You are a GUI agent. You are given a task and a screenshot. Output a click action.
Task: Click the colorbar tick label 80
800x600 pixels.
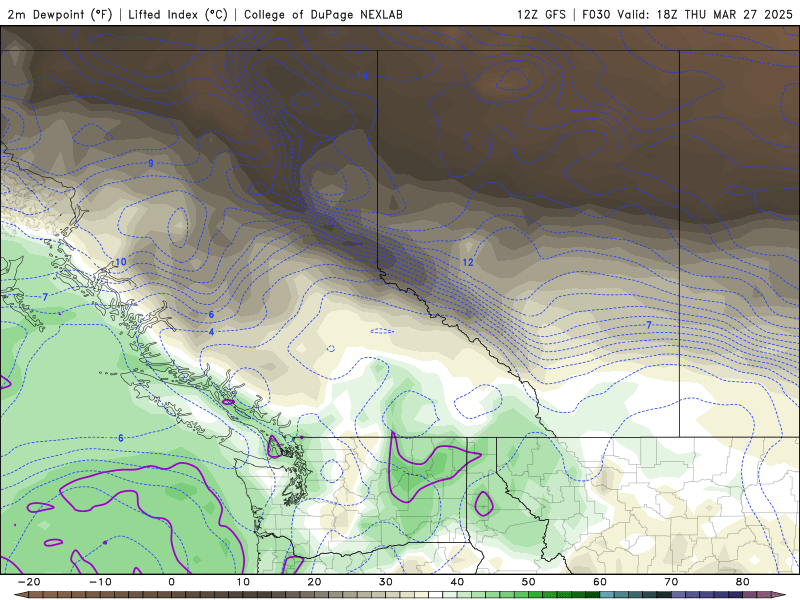click(x=743, y=582)
